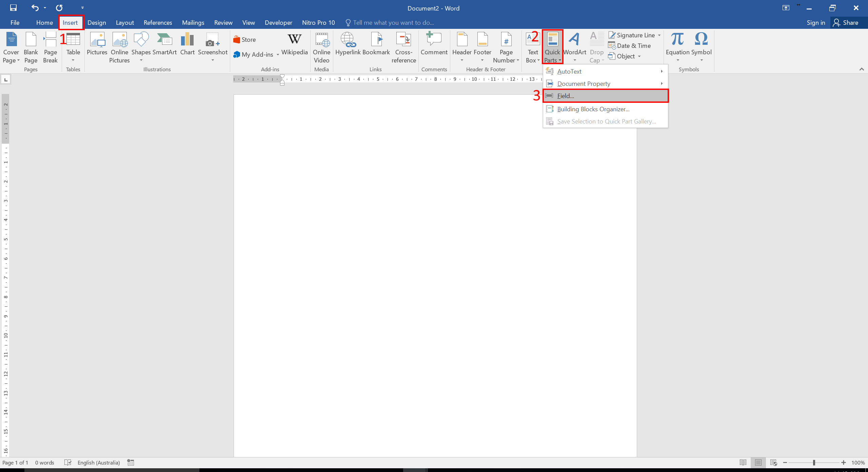Image resolution: width=868 pixels, height=472 pixels.
Task: Toggle the tab stop selector at ruler corner
Action: coord(6,79)
